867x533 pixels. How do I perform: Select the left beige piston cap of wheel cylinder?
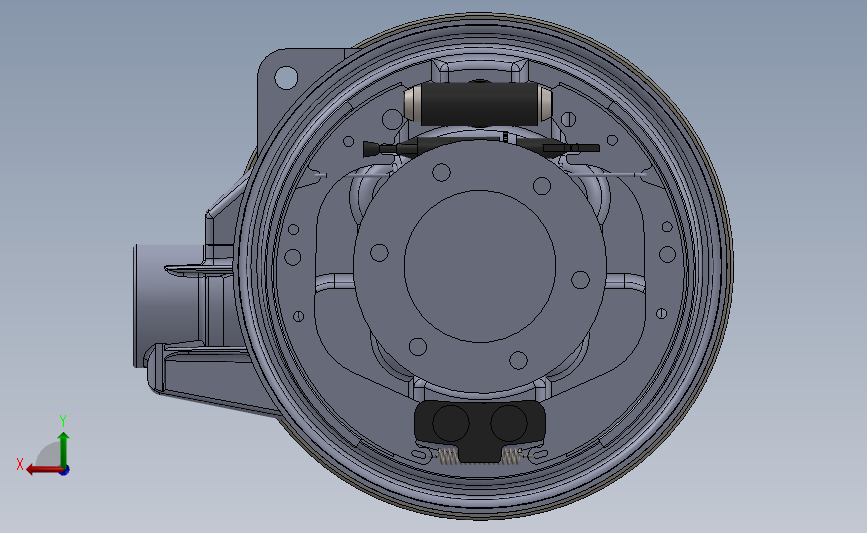(x=412, y=103)
